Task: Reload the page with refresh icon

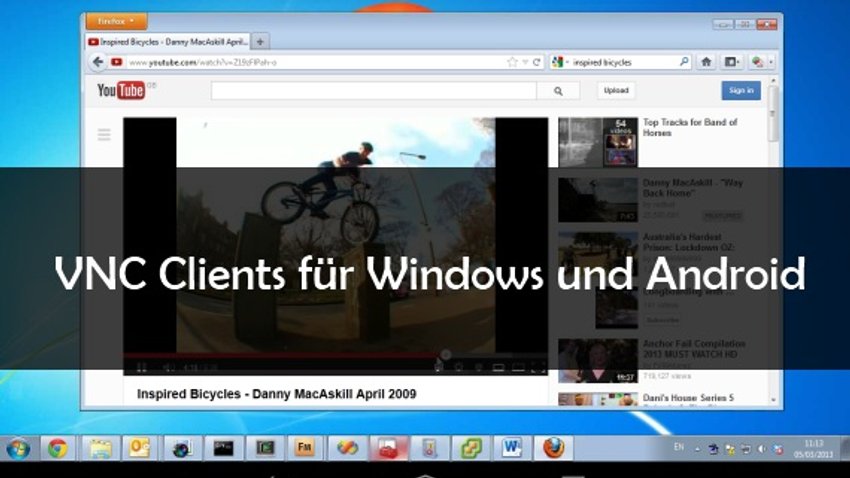Action: click(x=536, y=62)
